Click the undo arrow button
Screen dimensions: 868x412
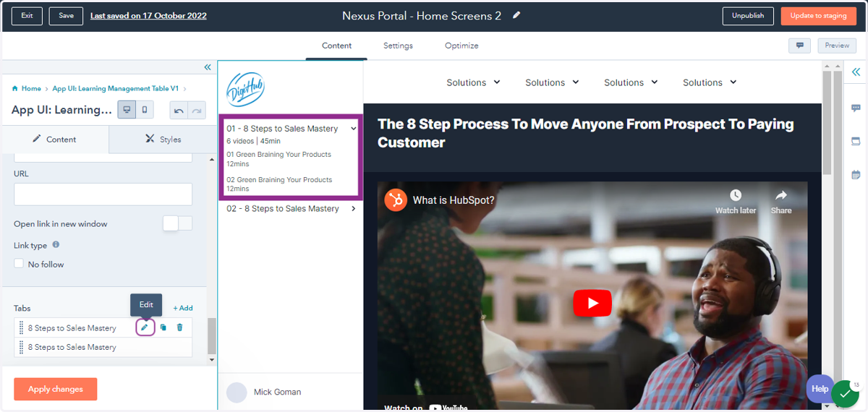click(x=179, y=111)
